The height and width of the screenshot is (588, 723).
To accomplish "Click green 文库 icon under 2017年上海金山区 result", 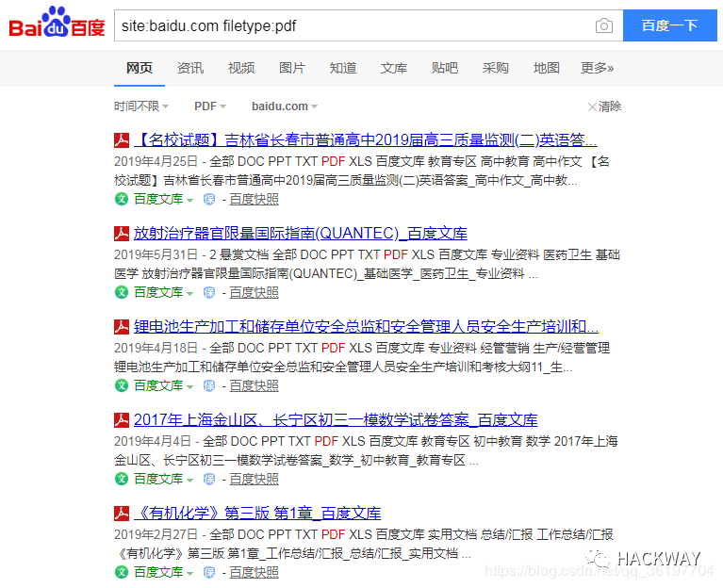I will tap(122, 479).
